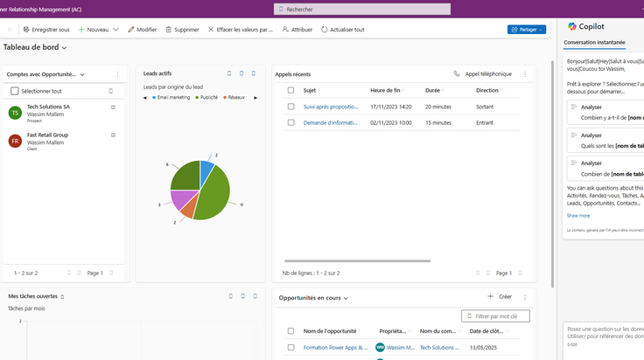Tick the Suivi après proposition row checkbox
The width and height of the screenshot is (644, 360).
pos(290,107)
